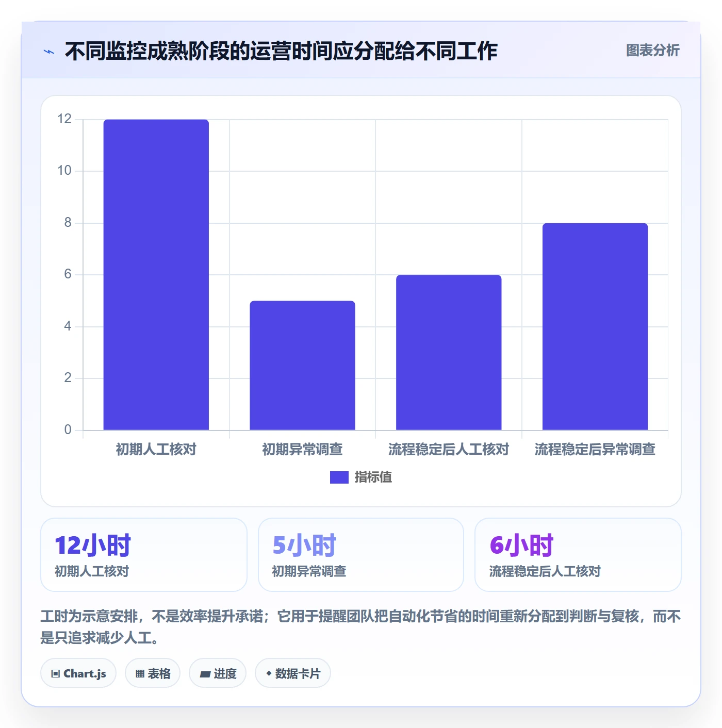The height and width of the screenshot is (728, 722).
Task: Click the note paragraph starting 工时为示意安排
Action: click(x=360, y=627)
